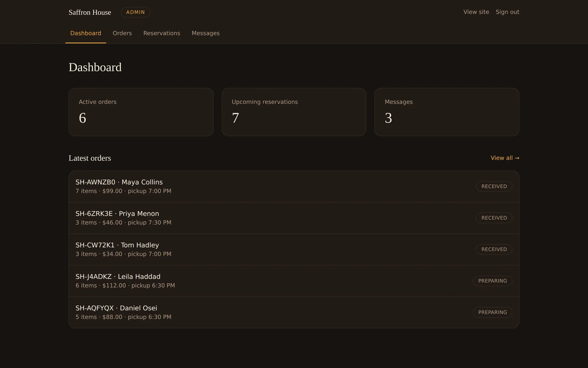Click RECEIVED status on Maya Collins order
Viewport: 588px width, 368px height.
494,186
